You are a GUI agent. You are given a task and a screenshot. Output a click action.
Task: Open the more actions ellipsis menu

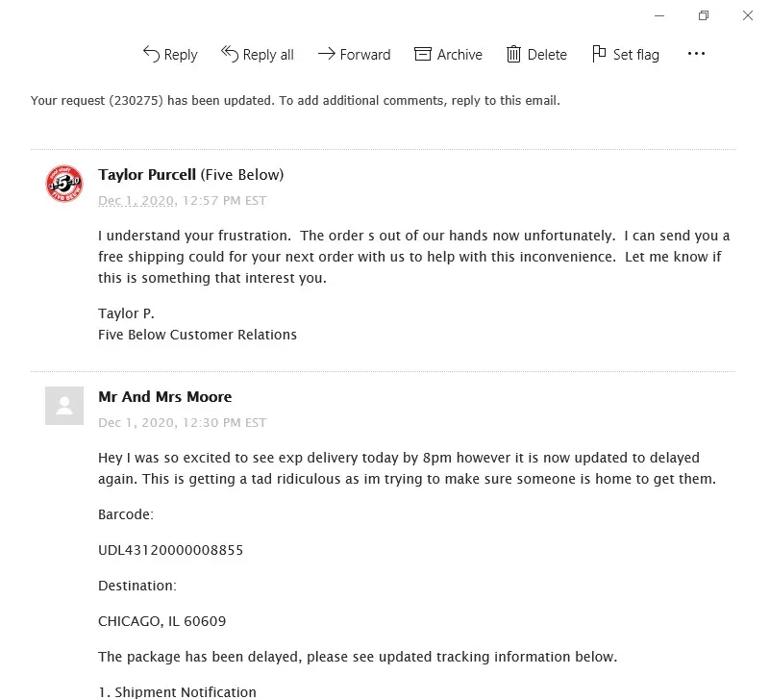coord(696,54)
